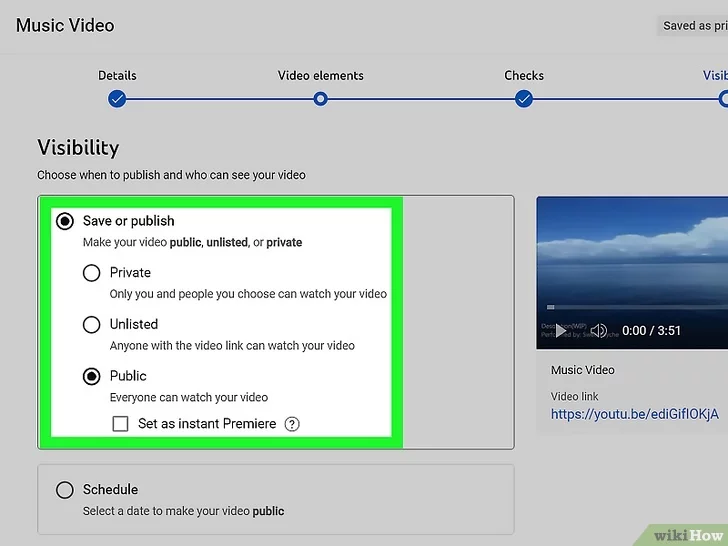728x546 pixels.
Task: Go to the Details step label
Action: point(117,75)
